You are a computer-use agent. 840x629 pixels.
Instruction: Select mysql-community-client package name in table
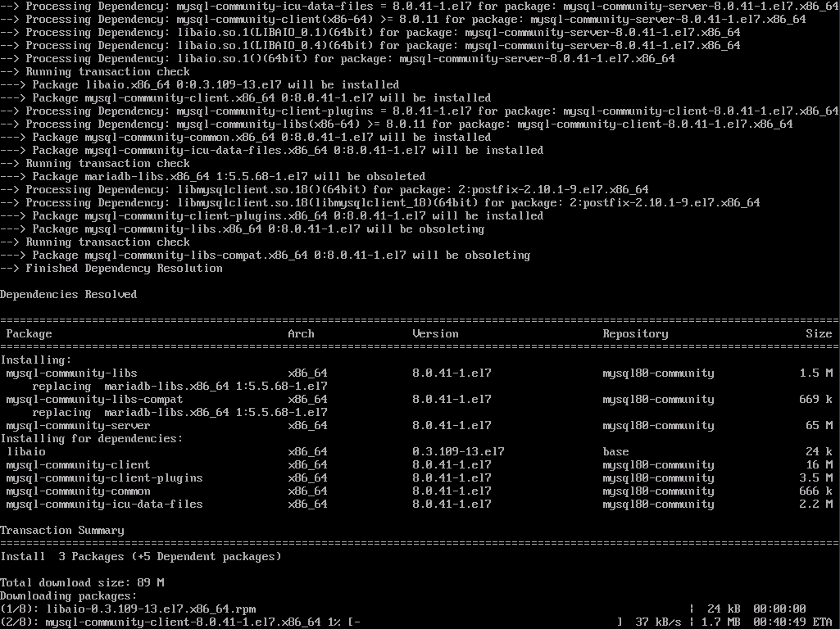[x=78, y=464]
